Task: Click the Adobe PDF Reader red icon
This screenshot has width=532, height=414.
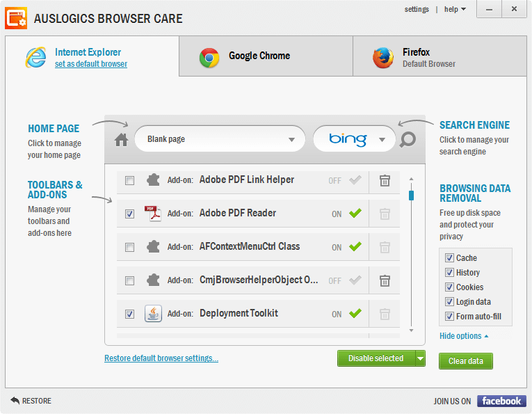Action: tap(153, 213)
